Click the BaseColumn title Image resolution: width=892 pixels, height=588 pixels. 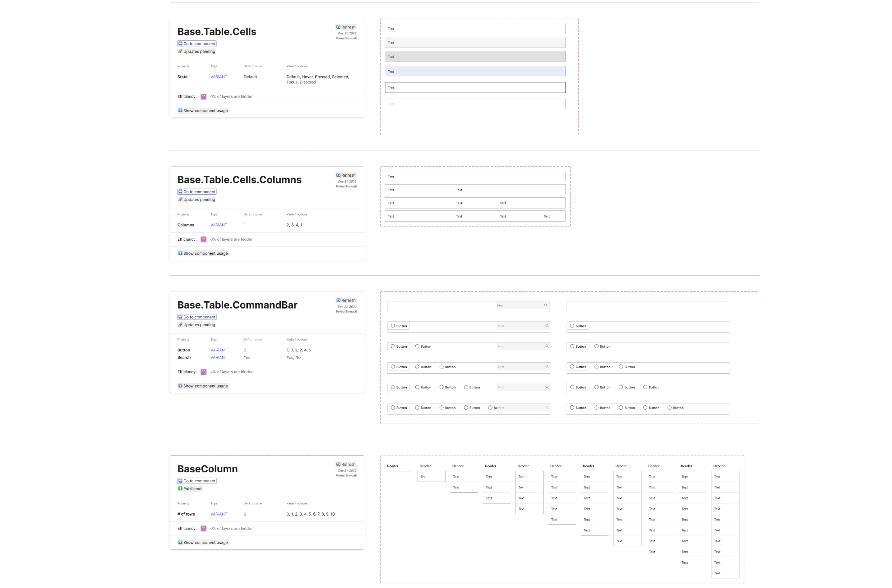tap(207, 469)
